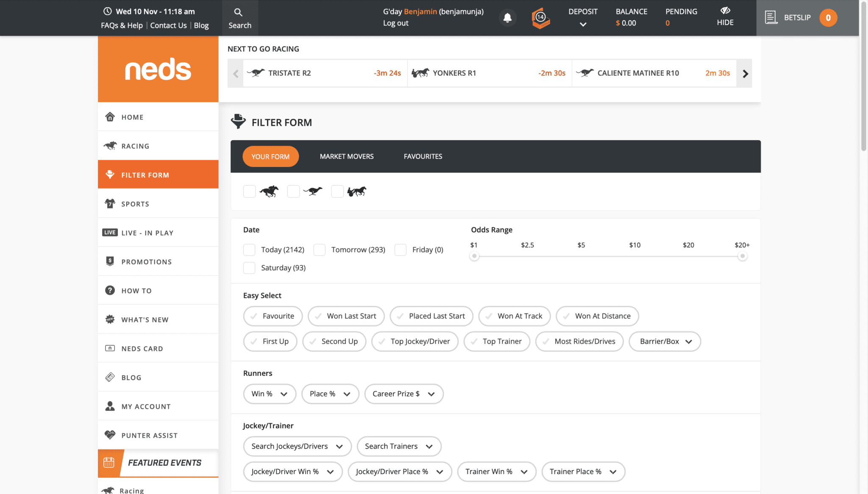Open the Trainer Place % dropdown

pos(583,472)
